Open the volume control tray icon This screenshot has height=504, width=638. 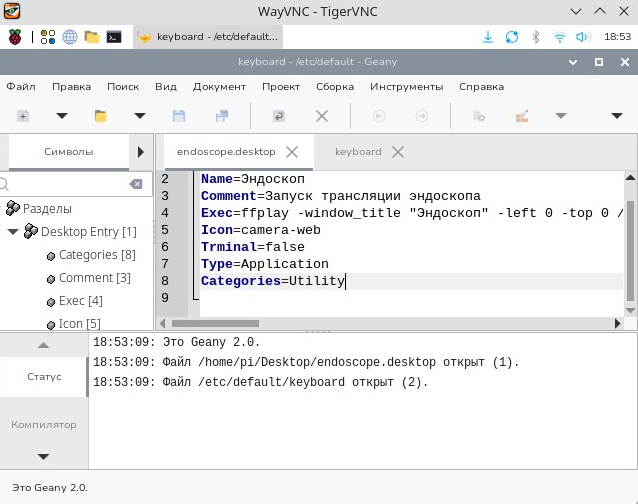point(583,37)
